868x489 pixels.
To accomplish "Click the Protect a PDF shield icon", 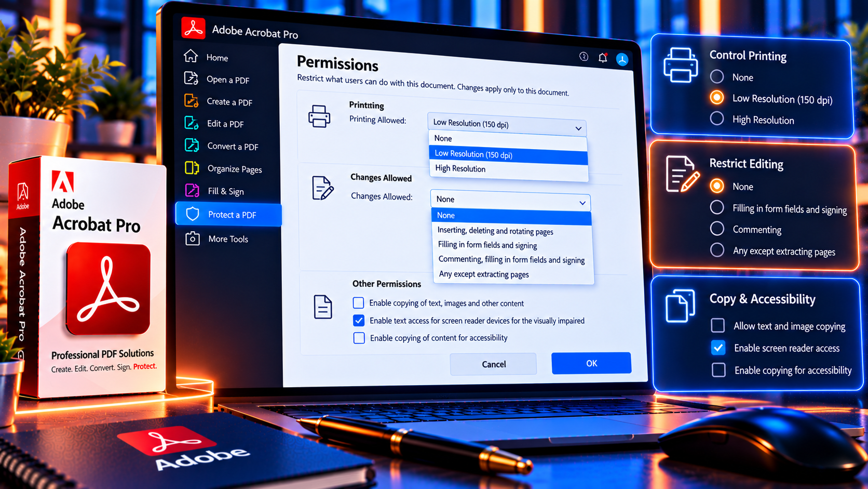I will pyautogui.click(x=193, y=214).
